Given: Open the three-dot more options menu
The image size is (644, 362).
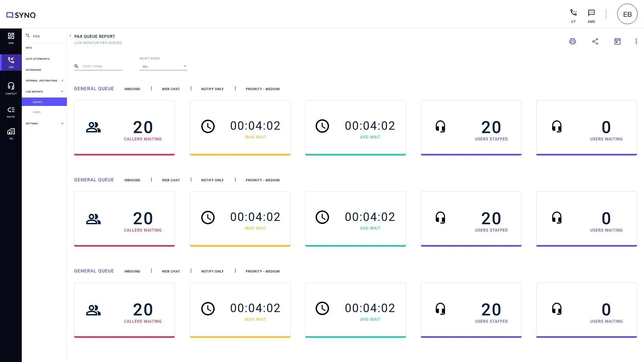Looking at the screenshot, I should pyautogui.click(x=636, y=41).
